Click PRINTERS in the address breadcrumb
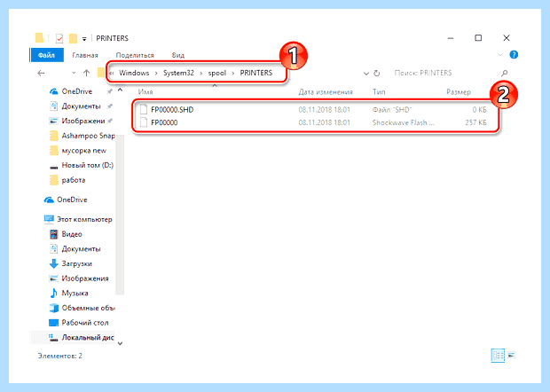The width and height of the screenshot is (550, 392). pyautogui.click(x=256, y=73)
